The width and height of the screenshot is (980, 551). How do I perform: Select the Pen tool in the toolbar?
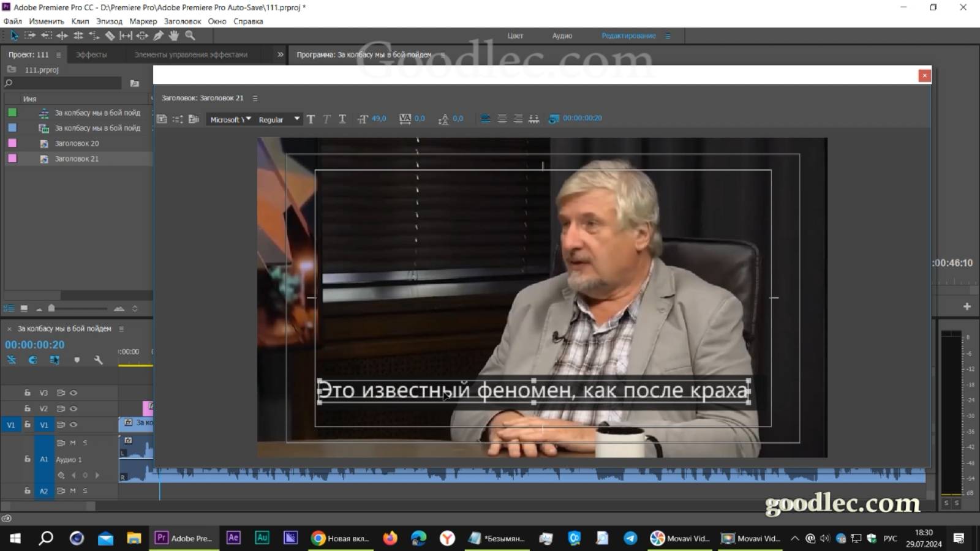point(158,36)
